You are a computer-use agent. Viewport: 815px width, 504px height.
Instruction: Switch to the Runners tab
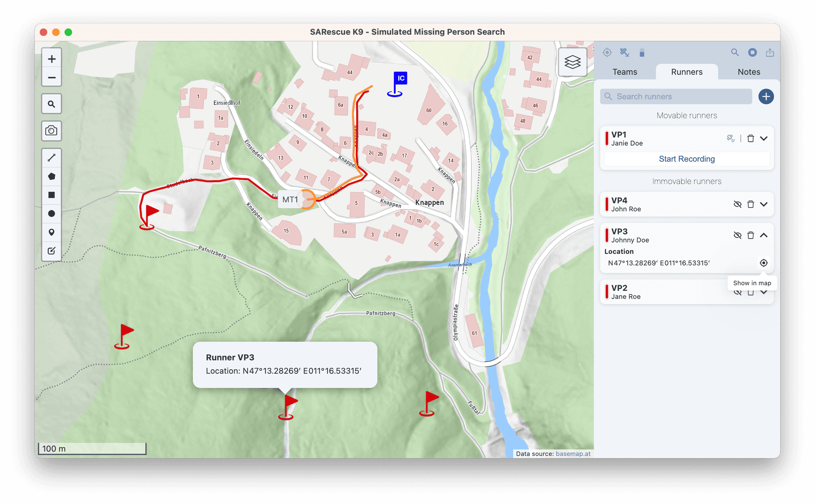tap(686, 72)
